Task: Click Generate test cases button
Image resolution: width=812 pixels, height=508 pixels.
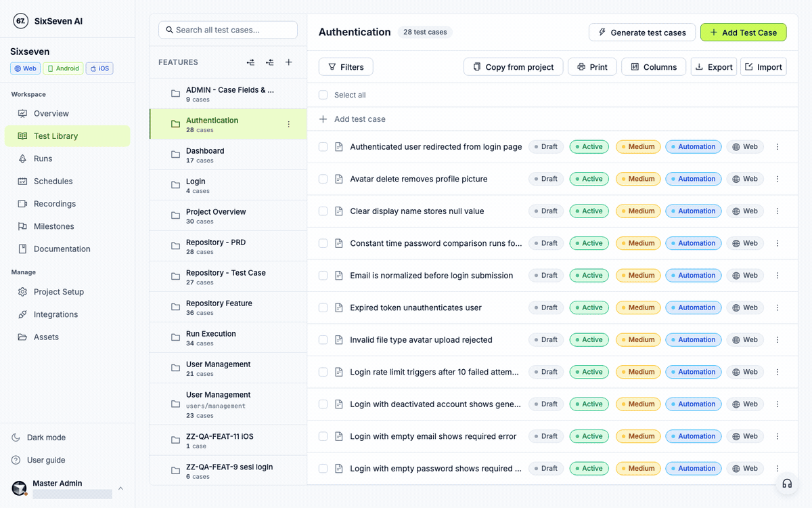Action: tap(642, 33)
